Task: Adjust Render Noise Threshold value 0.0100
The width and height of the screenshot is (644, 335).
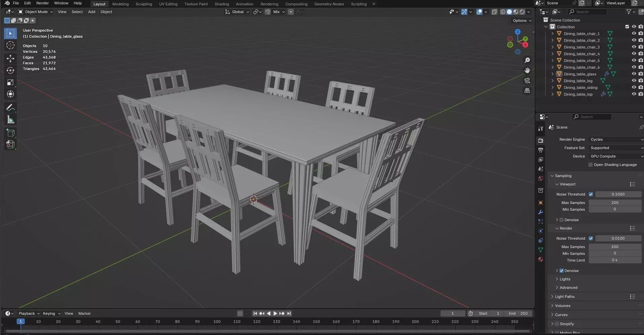Action: 618,238
